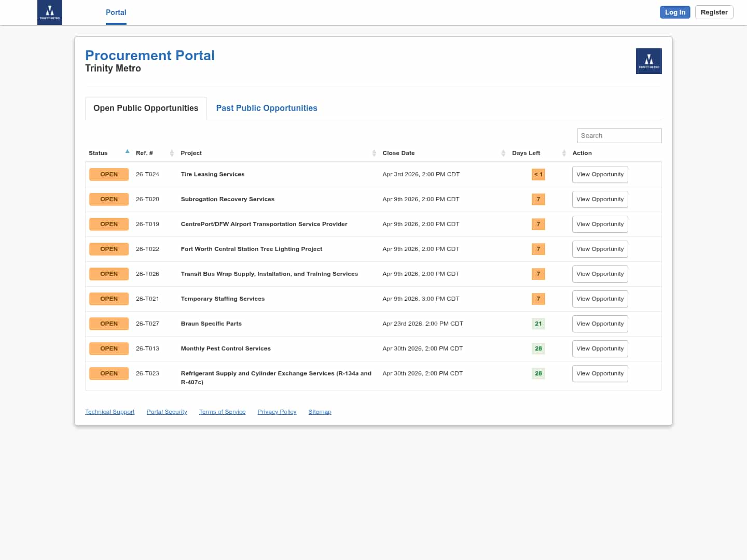Sort table by Status column arrow
Image resolution: width=747 pixels, height=560 pixels.
[x=127, y=152]
